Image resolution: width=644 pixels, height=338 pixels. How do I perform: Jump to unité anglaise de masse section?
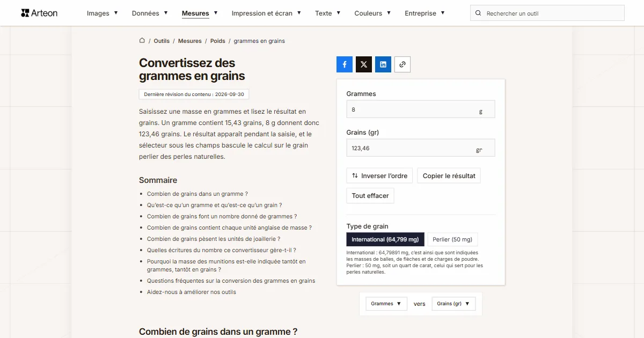(229, 227)
